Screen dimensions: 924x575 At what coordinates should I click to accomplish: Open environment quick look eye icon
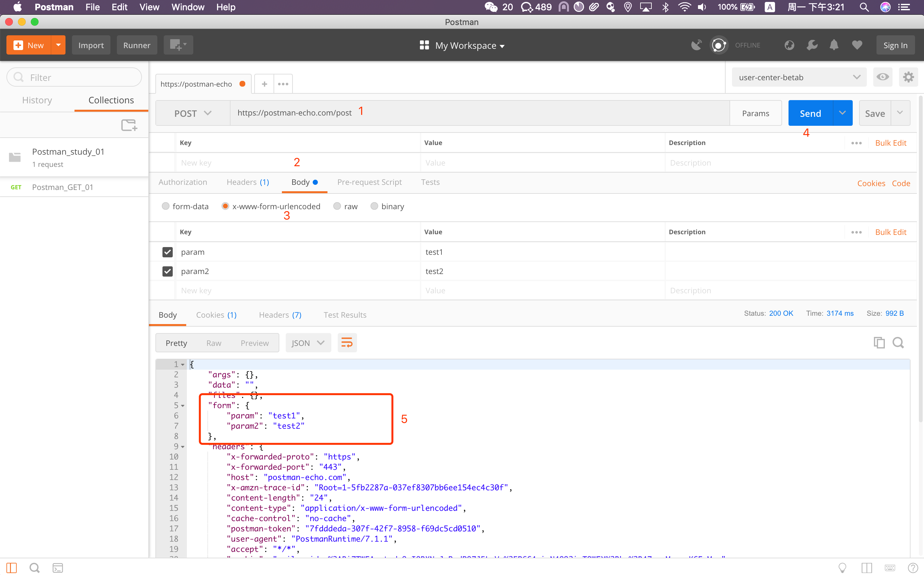(883, 77)
